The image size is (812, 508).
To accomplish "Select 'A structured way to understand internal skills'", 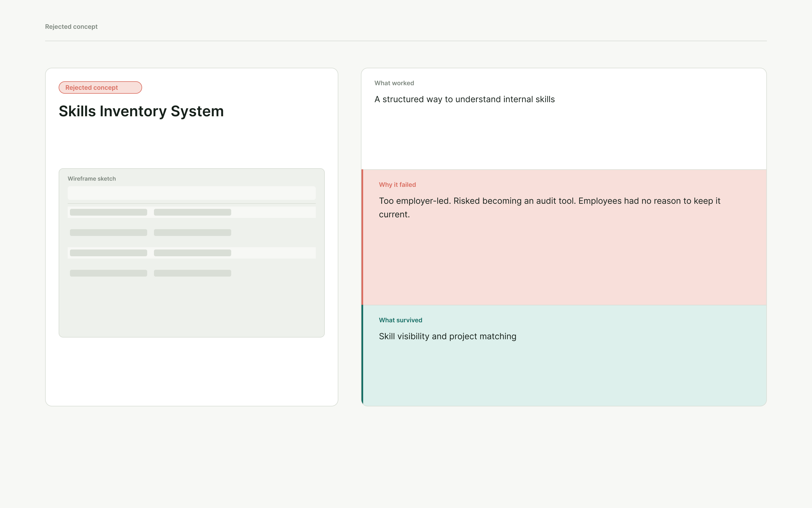I will click(x=464, y=99).
